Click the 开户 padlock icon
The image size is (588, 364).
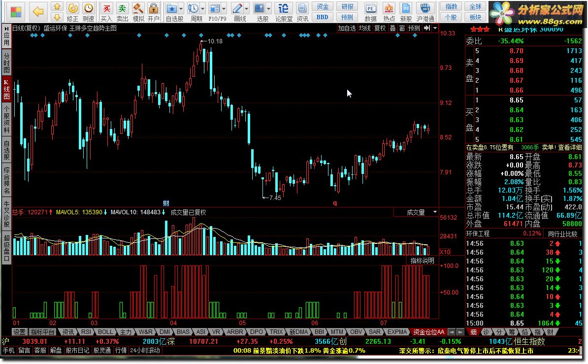point(153,8)
